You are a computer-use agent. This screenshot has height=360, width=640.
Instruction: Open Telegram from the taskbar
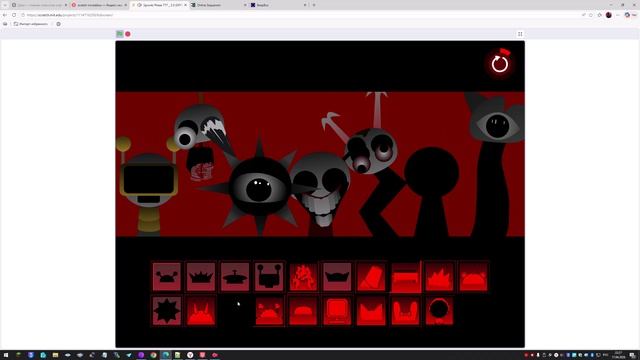click(129, 355)
